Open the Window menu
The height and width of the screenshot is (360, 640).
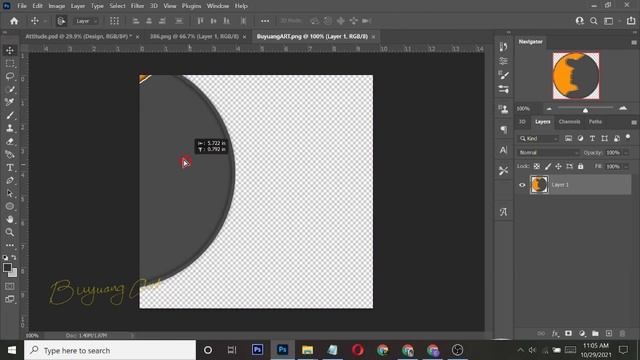(218, 6)
